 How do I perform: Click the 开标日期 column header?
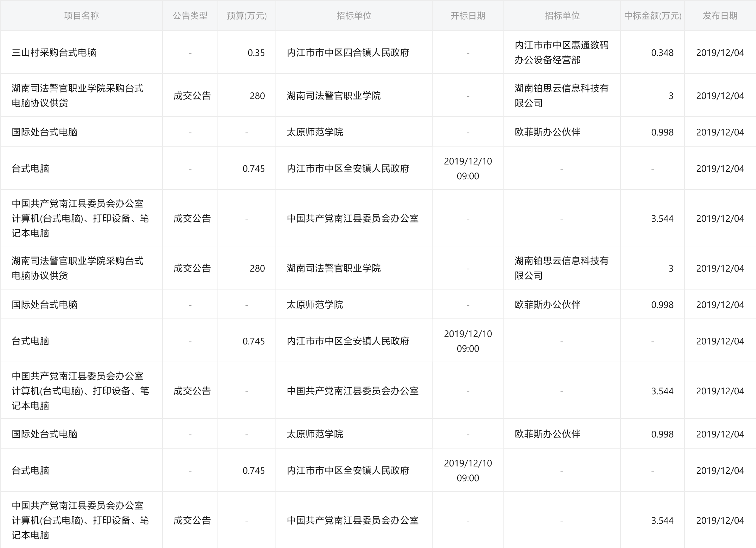468,16
